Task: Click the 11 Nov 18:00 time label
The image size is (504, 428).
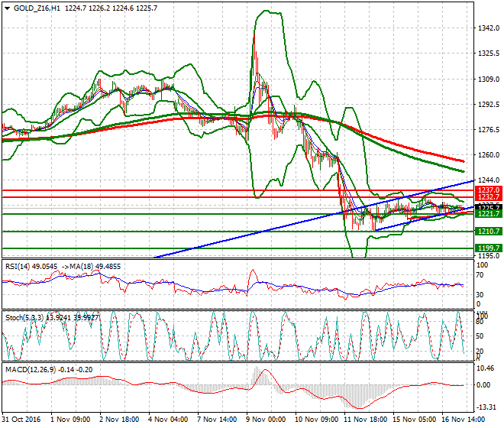Action: coord(366,420)
